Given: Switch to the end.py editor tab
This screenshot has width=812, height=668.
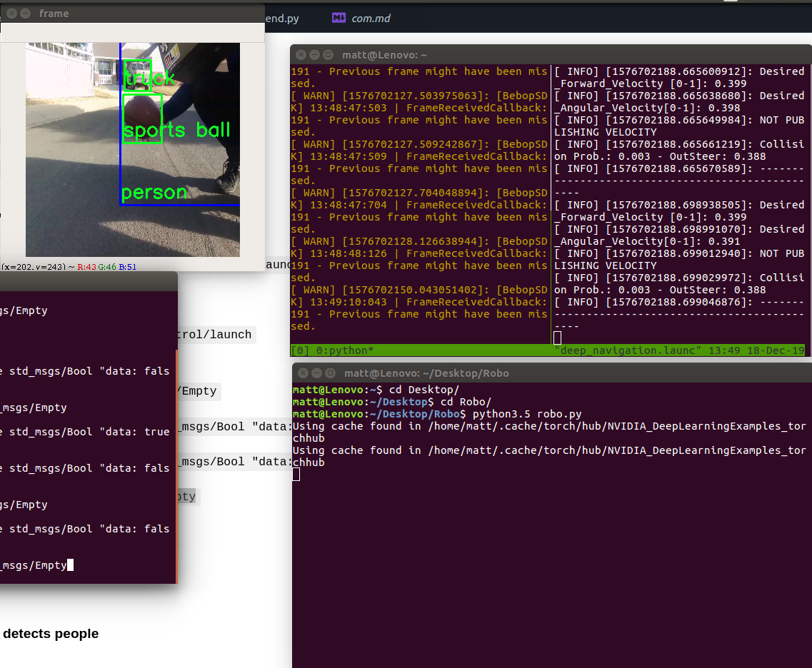Looking at the screenshot, I should (x=282, y=18).
